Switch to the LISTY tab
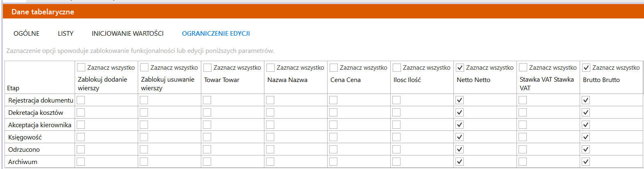The image size is (644, 169). coord(66,34)
